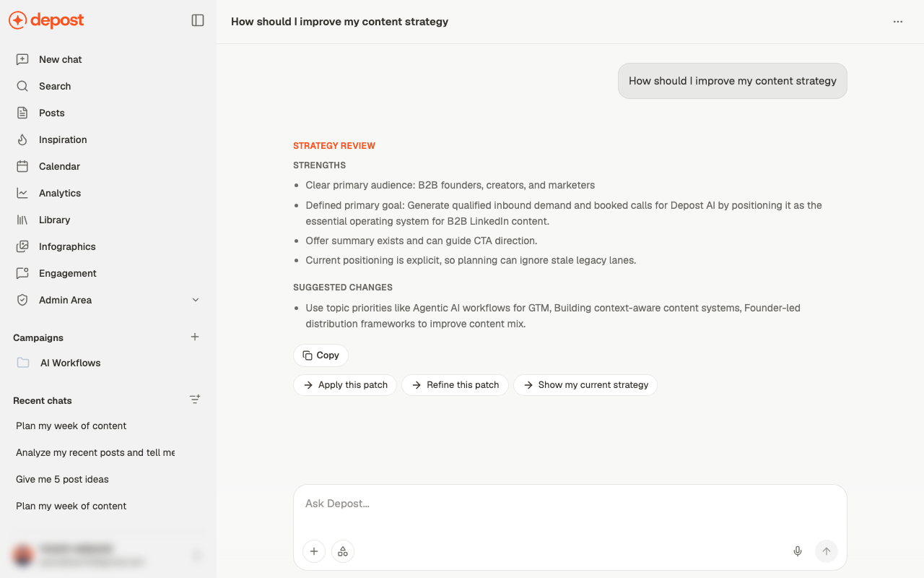Image resolution: width=924 pixels, height=578 pixels.
Task: Open the Posts page label
Action: click(52, 113)
